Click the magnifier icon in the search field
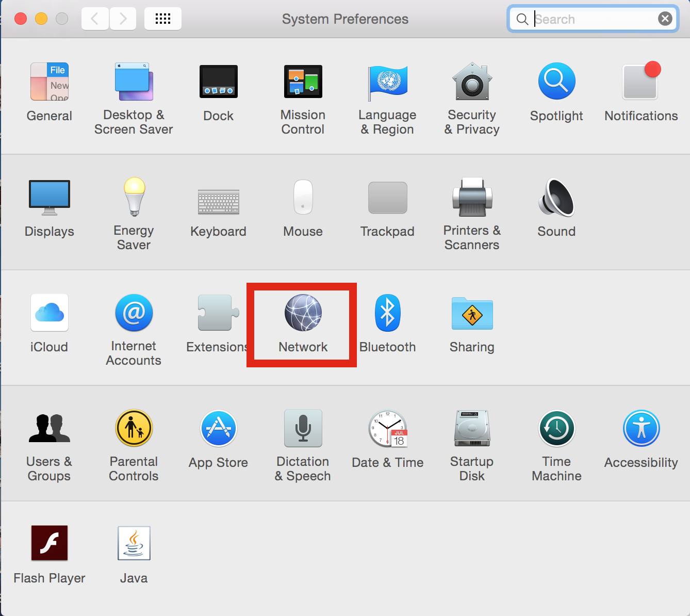The image size is (690, 616). [522, 19]
